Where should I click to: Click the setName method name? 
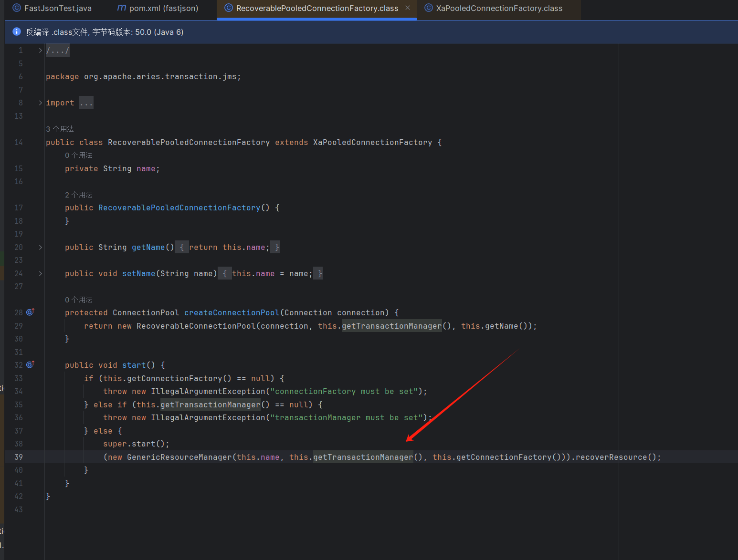pyautogui.click(x=139, y=273)
